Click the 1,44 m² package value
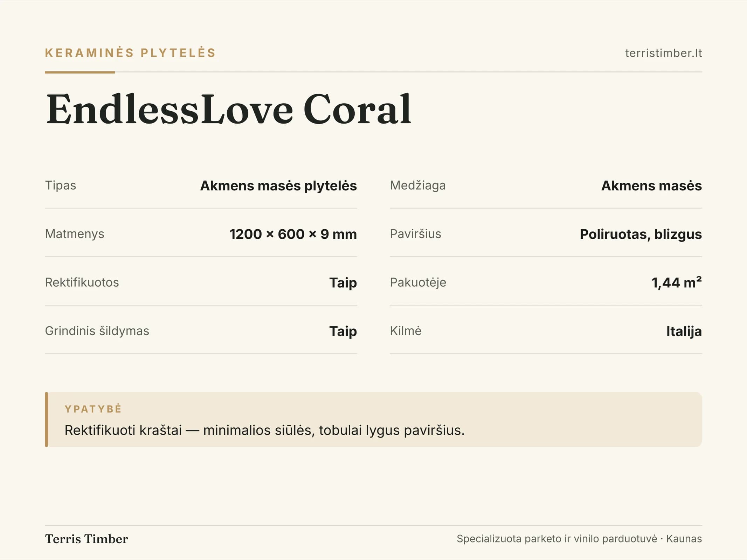 coord(677,282)
